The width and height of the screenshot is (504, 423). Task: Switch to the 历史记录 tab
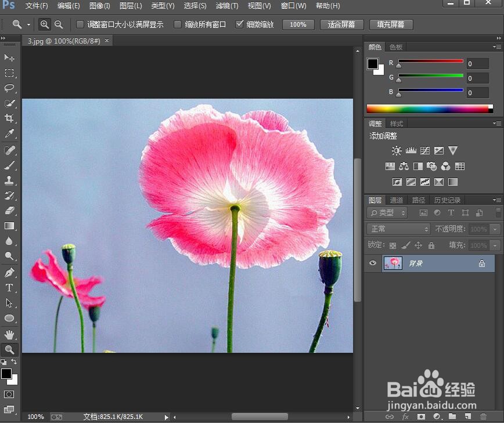(447, 200)
